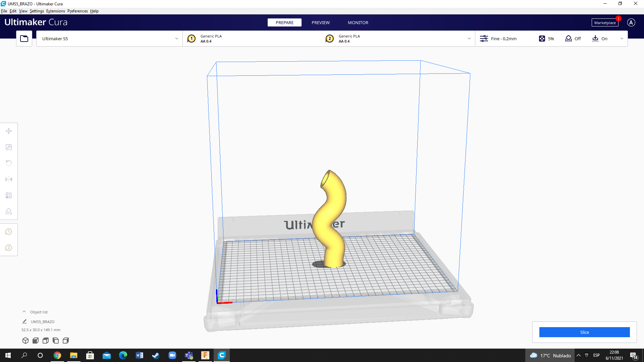Expand the print settings panel chevron
The height and width of the screenshot is (362, 644).
(x=622, y=39)
